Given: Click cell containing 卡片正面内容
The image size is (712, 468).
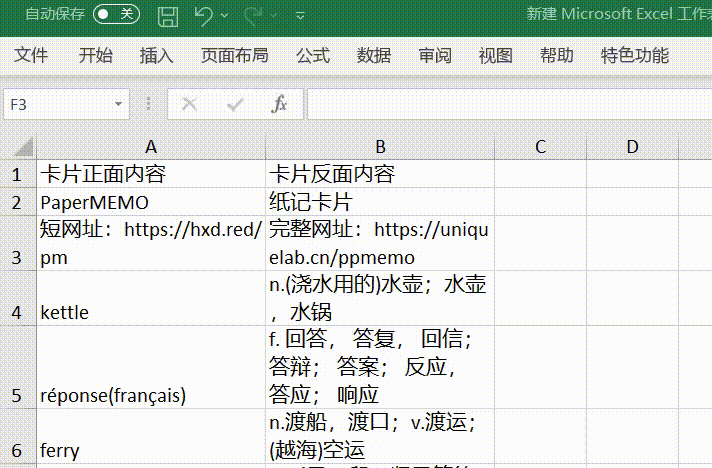Looking at the screenshot, I should (151, 174).
